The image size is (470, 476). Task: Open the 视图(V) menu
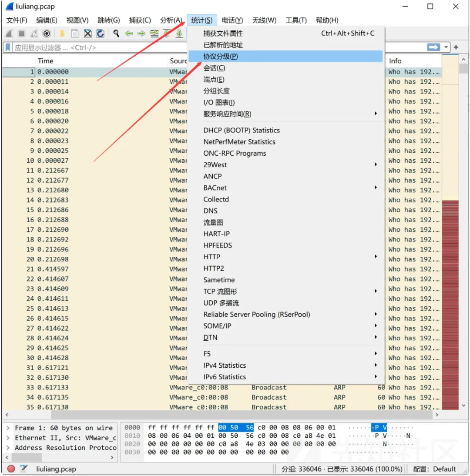pos(77,20)
